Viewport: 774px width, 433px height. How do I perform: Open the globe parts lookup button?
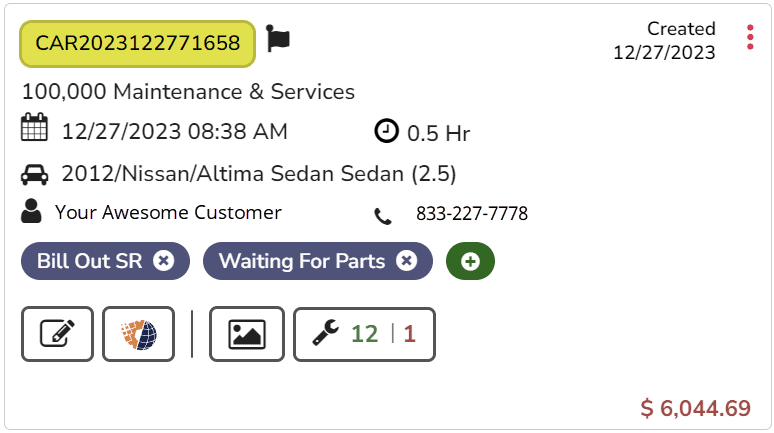(138, 333)
